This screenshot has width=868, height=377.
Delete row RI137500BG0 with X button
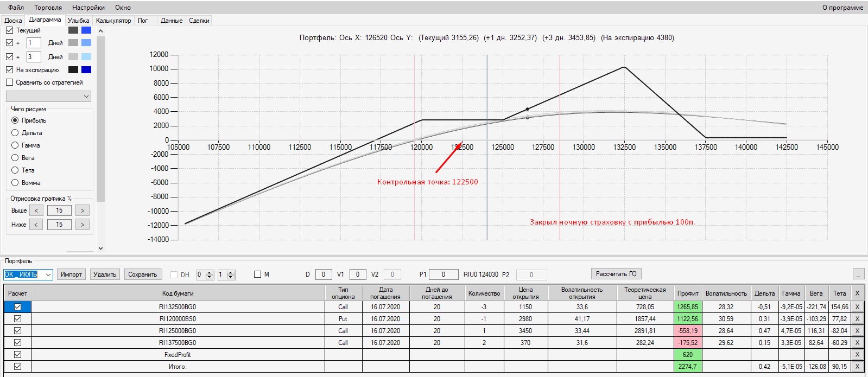click(x=857, y=343)
